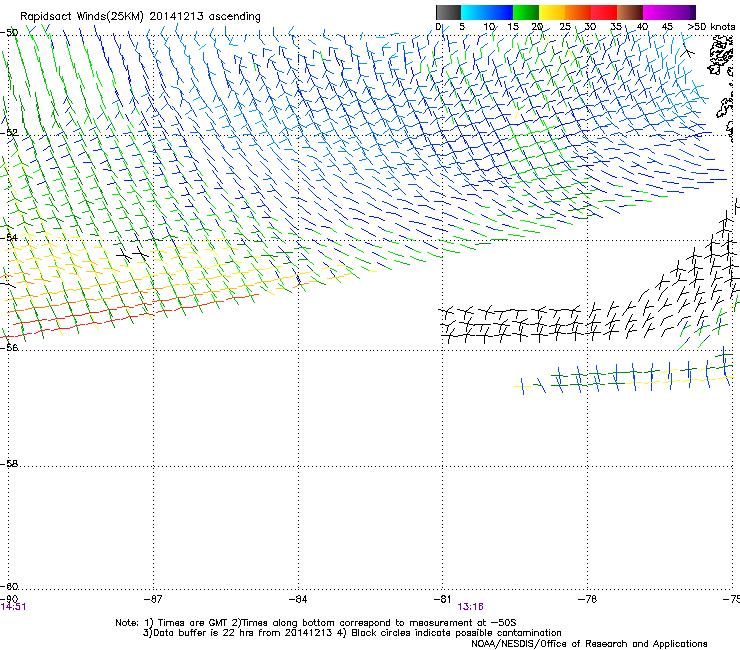
Task: Click the -50 latitude axis label
Action: [x=9, y=33]
